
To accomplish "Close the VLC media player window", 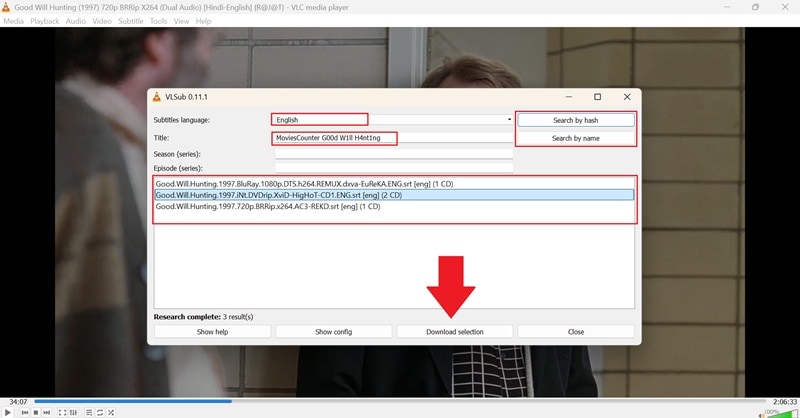I will pos(785,7).
